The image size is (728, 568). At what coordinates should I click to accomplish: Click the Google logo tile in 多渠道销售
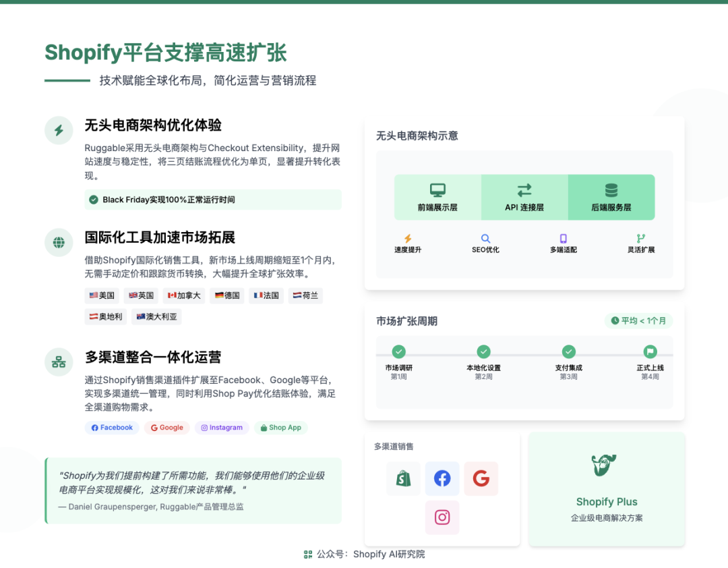[x=481, y=478]
